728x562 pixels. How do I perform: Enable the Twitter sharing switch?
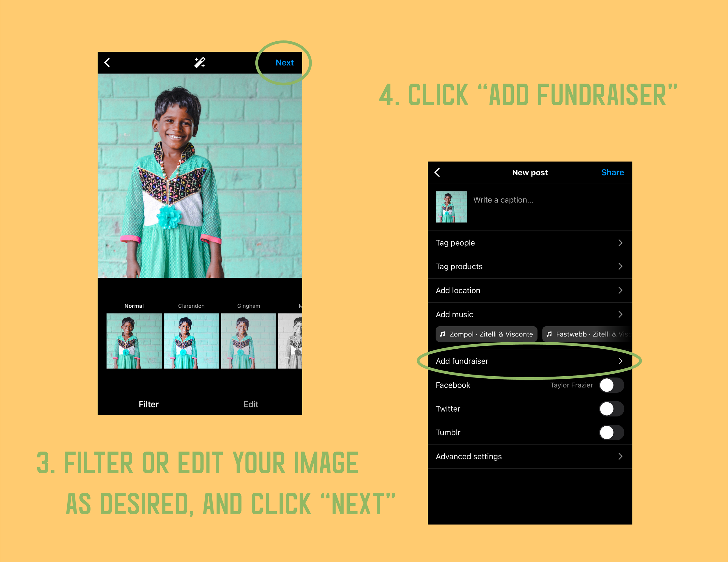[x=611, y=409]
